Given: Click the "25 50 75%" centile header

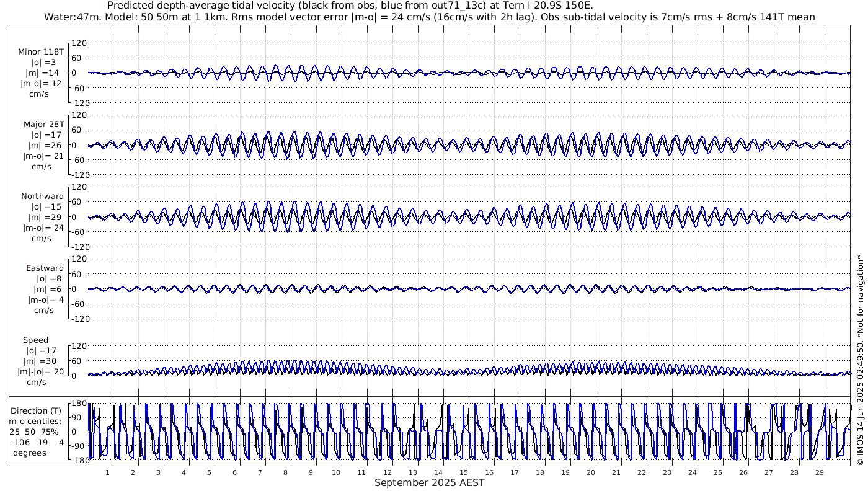Looking at the screenshot, I should click(35, 432).
